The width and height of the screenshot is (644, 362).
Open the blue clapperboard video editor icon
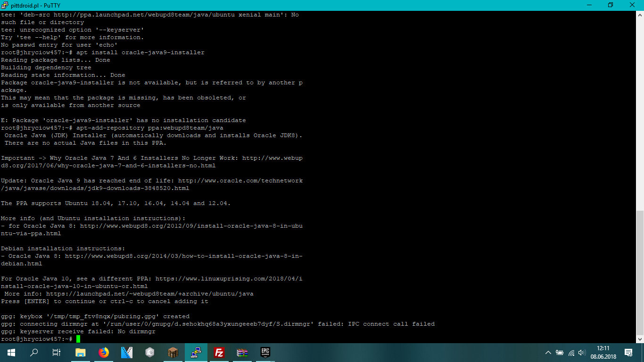(x=127, y=353)
